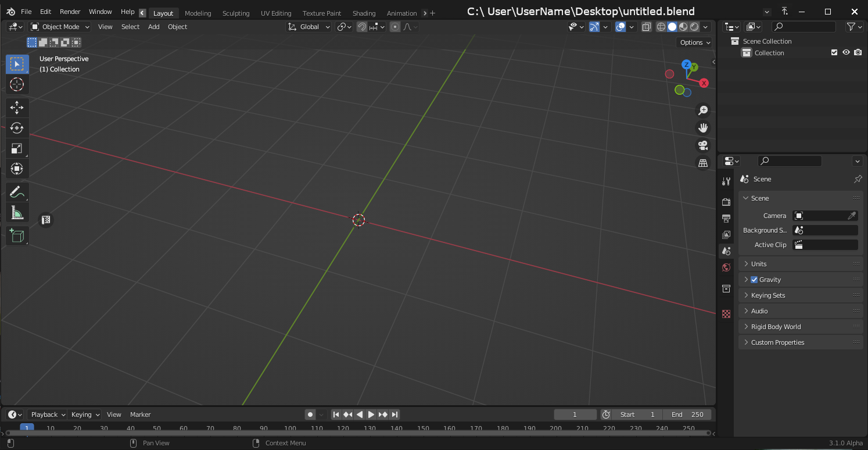Select the Rotate tool

tap(17, 128)
